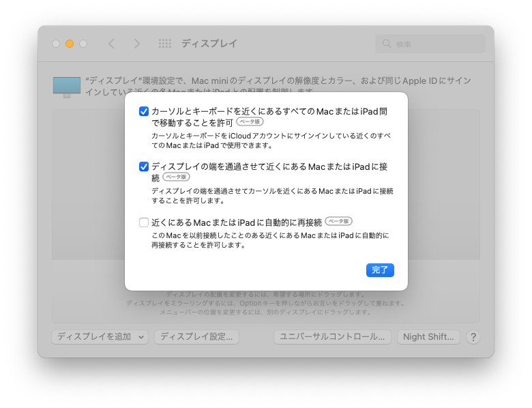Click the ベータ版 badge after 続

[176, 177]
